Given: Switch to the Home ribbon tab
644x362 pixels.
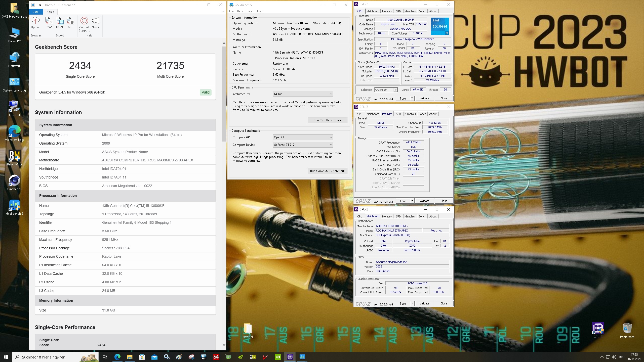Looking at the screenshot, I should [50, 12].
